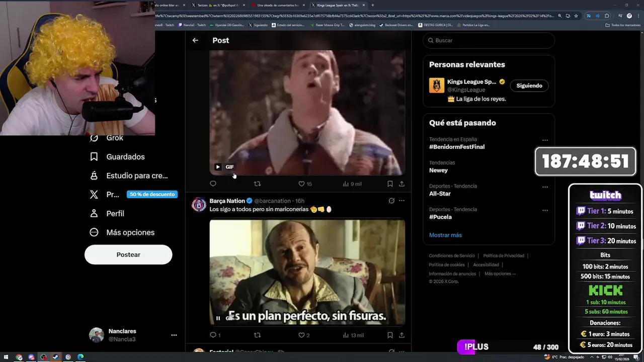Switch to 'Una oleada de comentarios' tab
The height and width of the screenshot is (362, 644).
[x=277, y=5]
